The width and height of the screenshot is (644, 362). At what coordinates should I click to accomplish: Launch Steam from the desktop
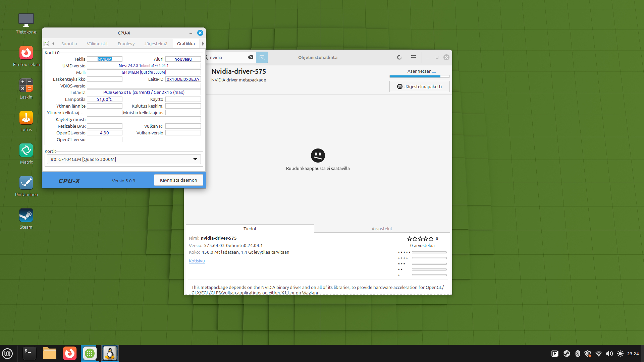26,219
